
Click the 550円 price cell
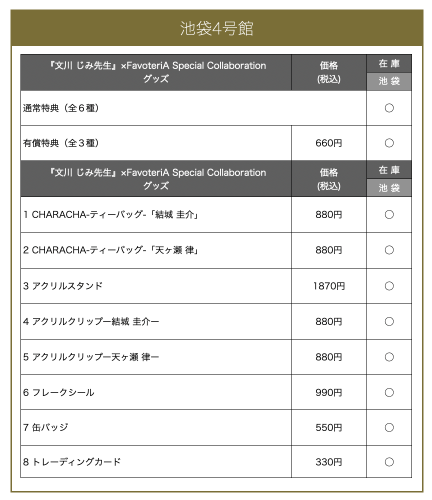329,428
